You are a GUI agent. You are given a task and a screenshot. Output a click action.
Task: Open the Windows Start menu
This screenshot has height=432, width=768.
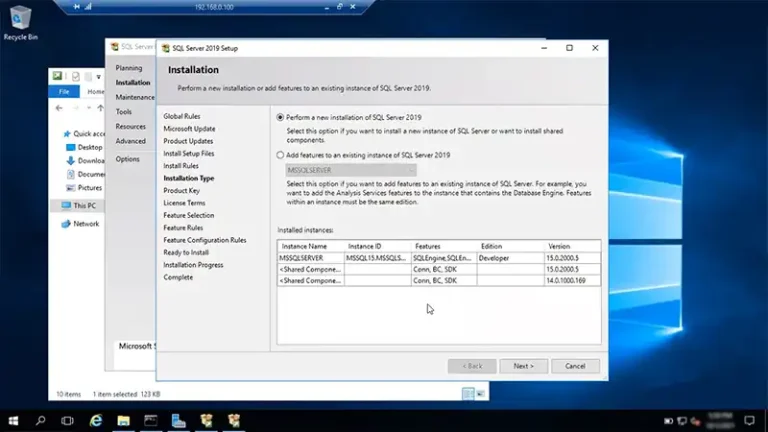(13, 421)
